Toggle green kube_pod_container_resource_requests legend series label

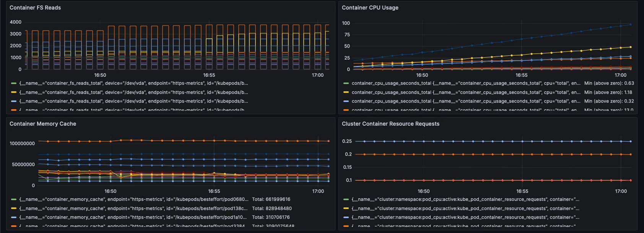point(465,199)
